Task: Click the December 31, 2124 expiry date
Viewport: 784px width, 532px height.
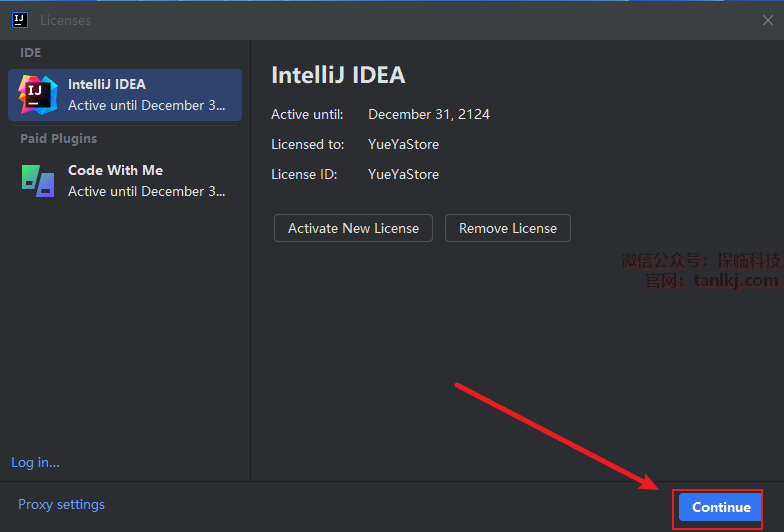Action: [x=429, y=114]
